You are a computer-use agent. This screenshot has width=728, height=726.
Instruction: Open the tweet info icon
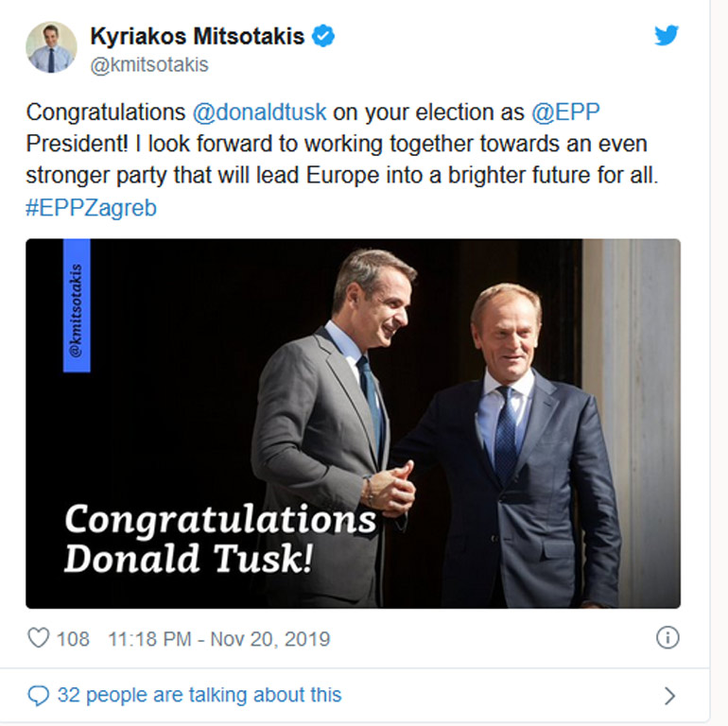click(667, 638)
